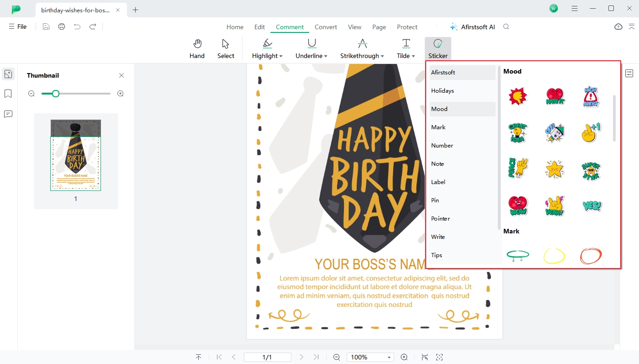Go to the last page
The height and width of the screenshot is (364, 639).
click(316, 357)
